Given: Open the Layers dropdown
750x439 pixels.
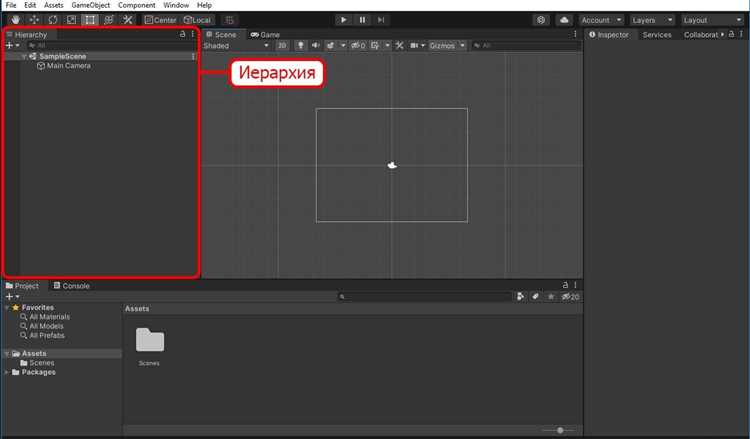Looking at the screenshot, I should pos(652,20).
